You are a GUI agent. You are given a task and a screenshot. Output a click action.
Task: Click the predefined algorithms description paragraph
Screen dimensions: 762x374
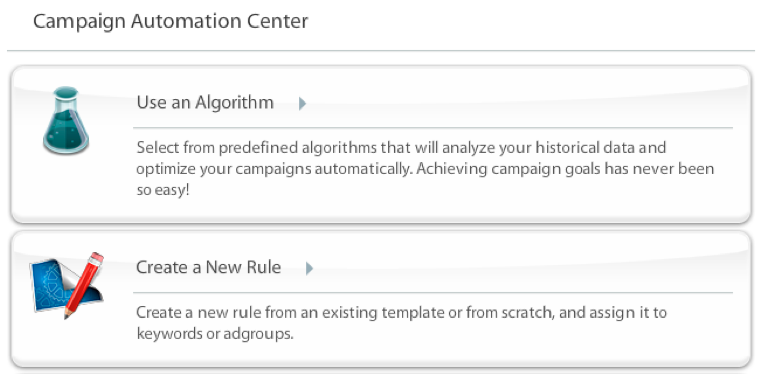pyautogui.click(x=425, y=169)
